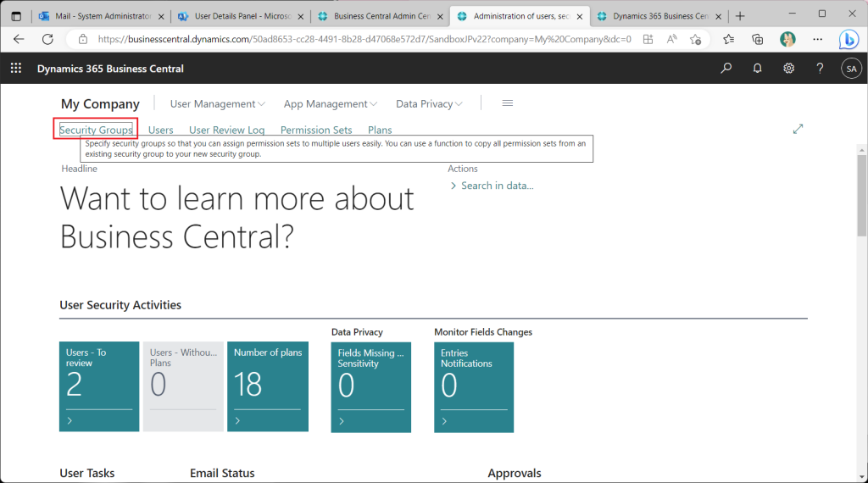Open the hamburger more-menu icon
The image size is (868, 483).
(x=507, y=103)
